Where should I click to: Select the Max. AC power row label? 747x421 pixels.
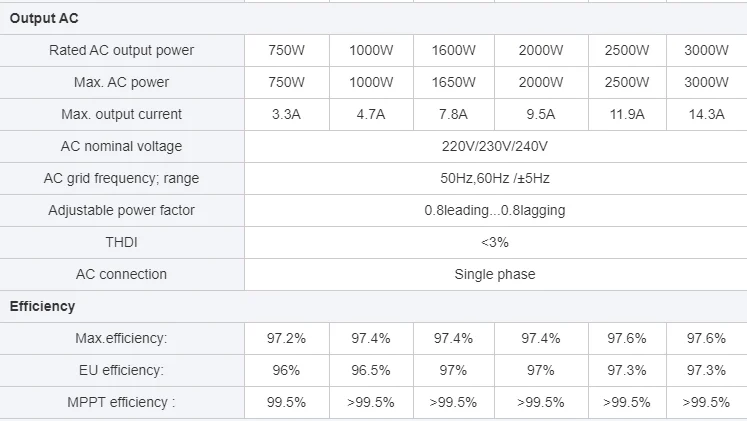[121, 82]
